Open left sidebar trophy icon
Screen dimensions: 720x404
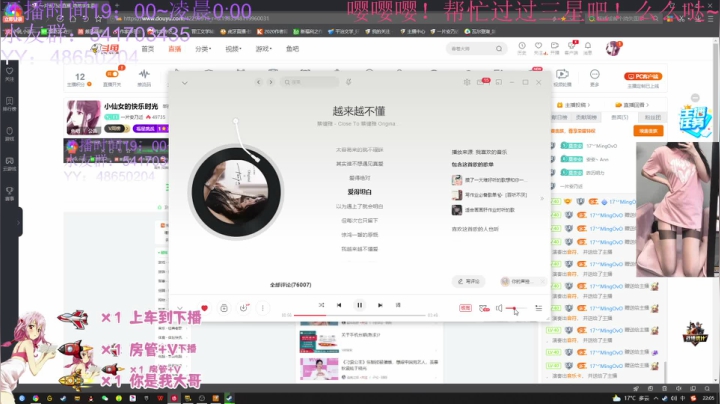tap(9, 193)
